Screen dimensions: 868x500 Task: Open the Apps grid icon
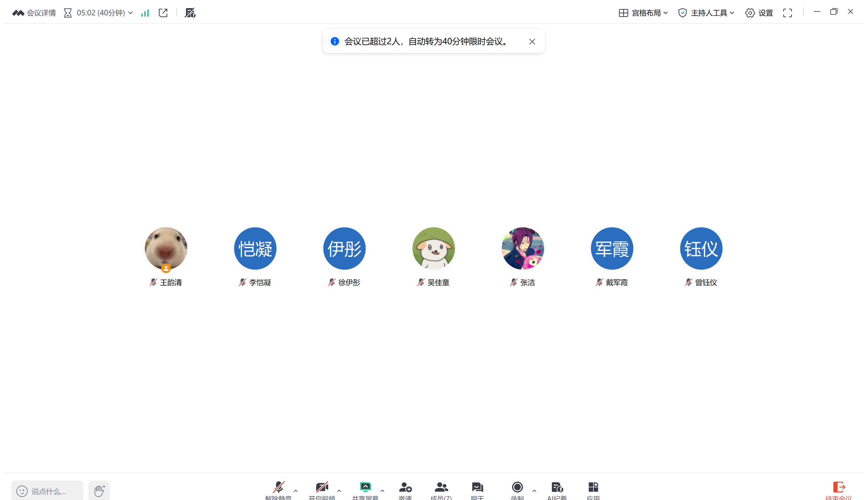point(593,488)
